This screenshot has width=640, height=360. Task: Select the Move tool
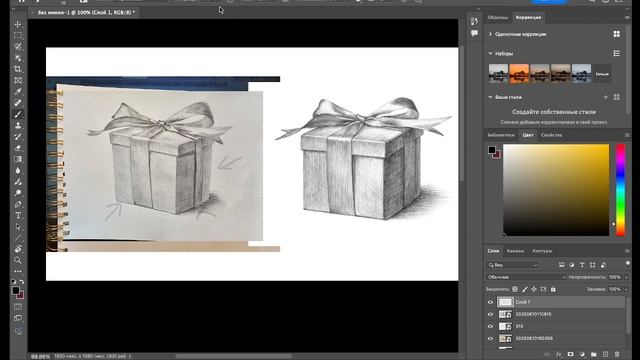point(18,24)
